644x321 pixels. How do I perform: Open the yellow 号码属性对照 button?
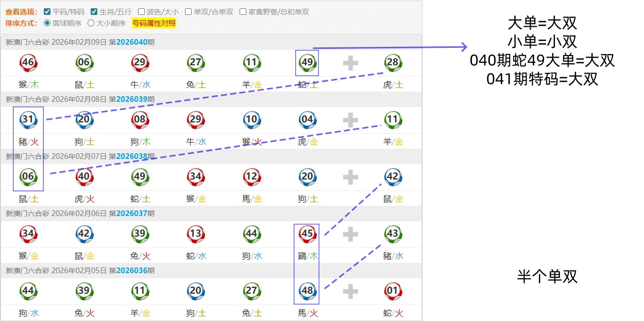pyautogui.click(x=154, y=23)
